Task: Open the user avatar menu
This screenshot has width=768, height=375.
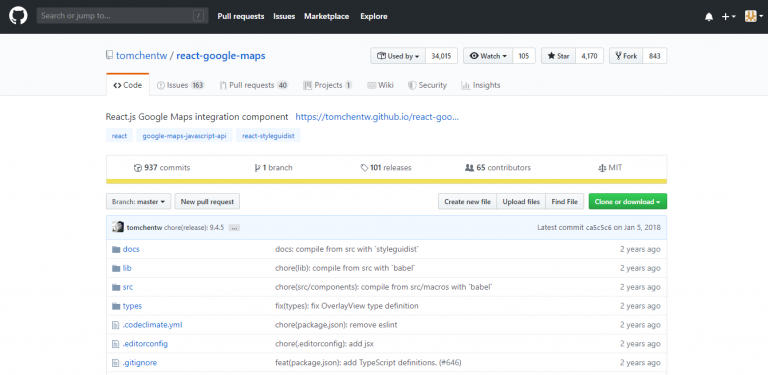Action: [754, 16]
